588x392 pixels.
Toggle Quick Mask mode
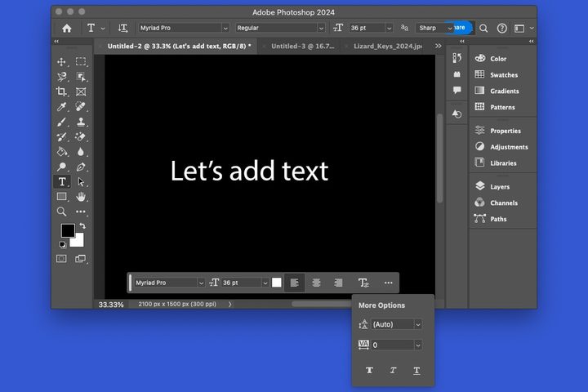click(x=61, y=258)
